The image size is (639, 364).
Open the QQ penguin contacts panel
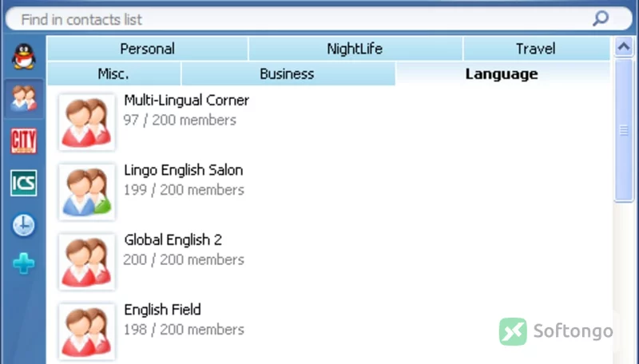[x=24, y=56]
